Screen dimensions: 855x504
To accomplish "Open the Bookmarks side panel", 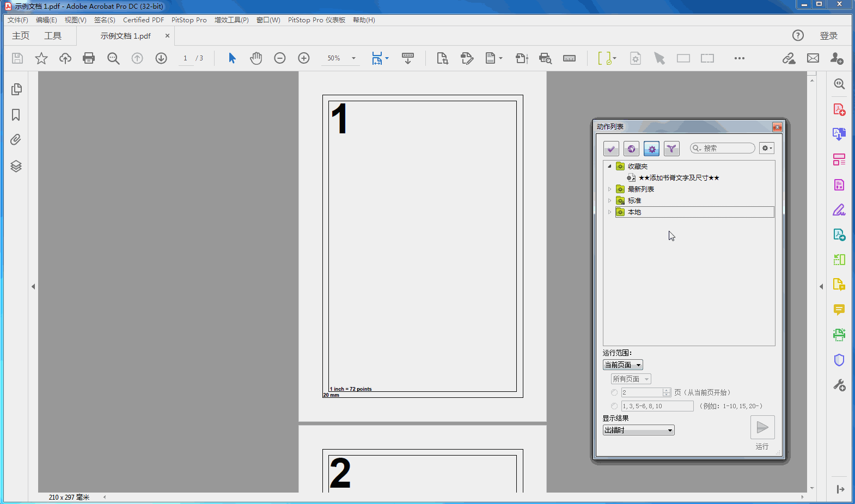I will click(x=16, y=115).
